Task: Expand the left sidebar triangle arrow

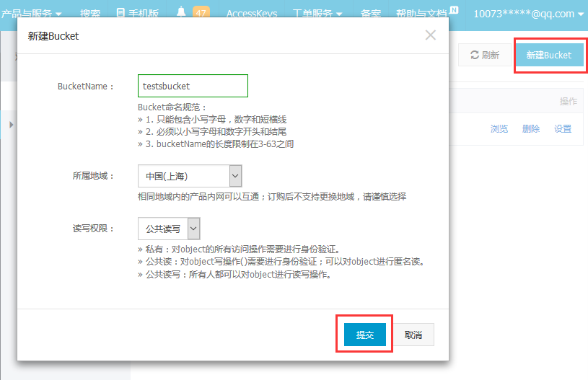Action: 12,125
